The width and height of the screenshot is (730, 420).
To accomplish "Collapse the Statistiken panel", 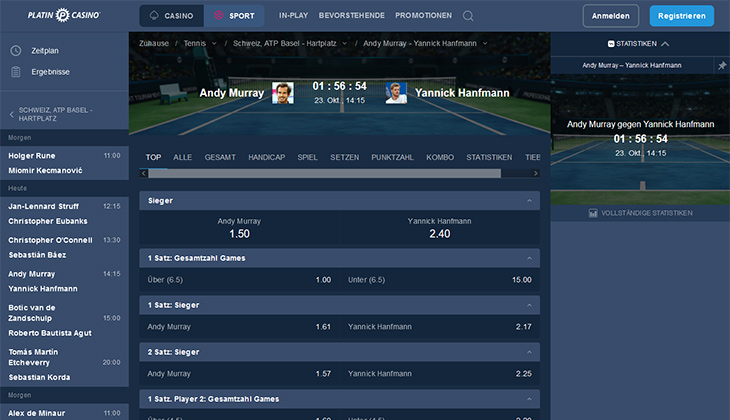I will [x=665, y=44].
